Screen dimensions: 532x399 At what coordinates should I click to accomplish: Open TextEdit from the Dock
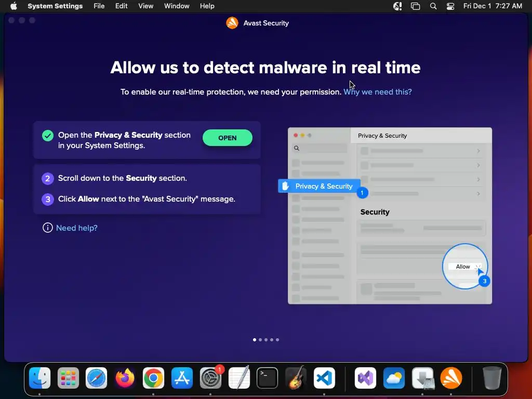point(239,378)
